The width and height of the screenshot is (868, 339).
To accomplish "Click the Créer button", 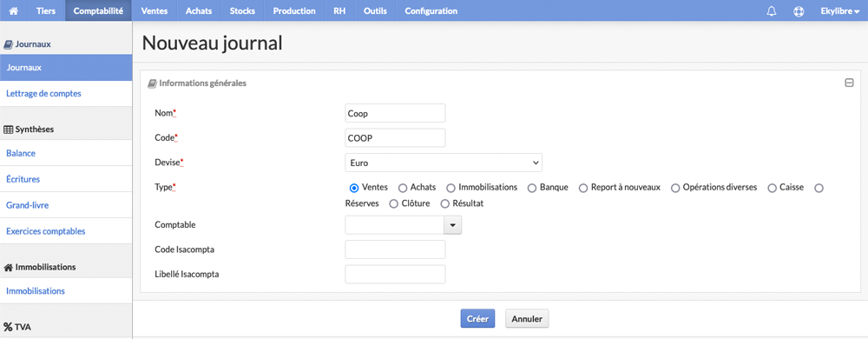I will [477, 318].
